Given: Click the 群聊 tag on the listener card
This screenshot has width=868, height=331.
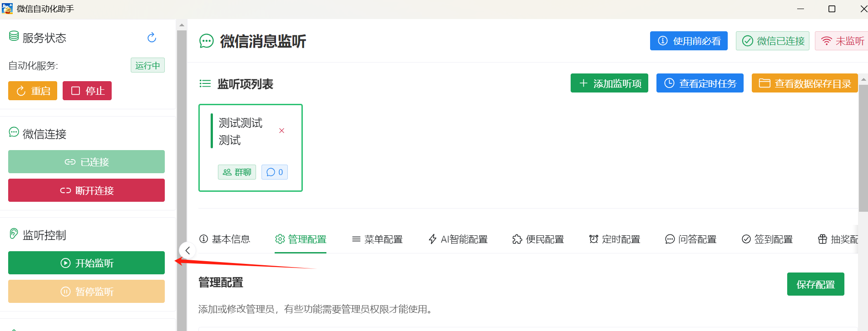Looking at the screenshot, I should click(x=237, y=172).
